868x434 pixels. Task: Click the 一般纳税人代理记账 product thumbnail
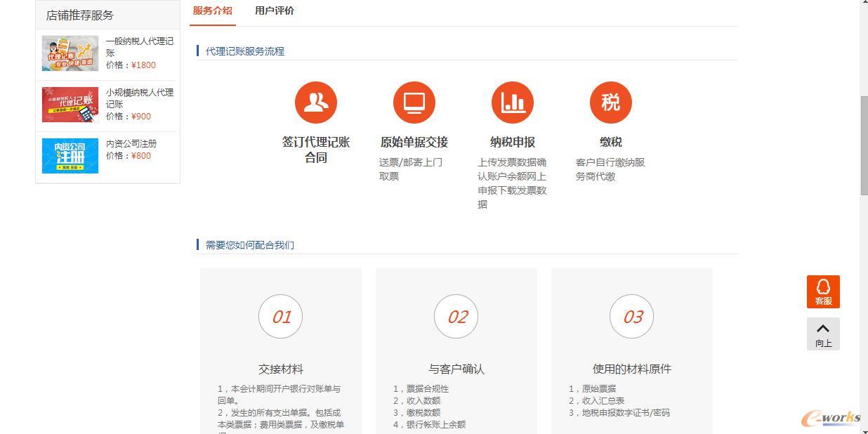pyautogui.click(x=70, y=53)
